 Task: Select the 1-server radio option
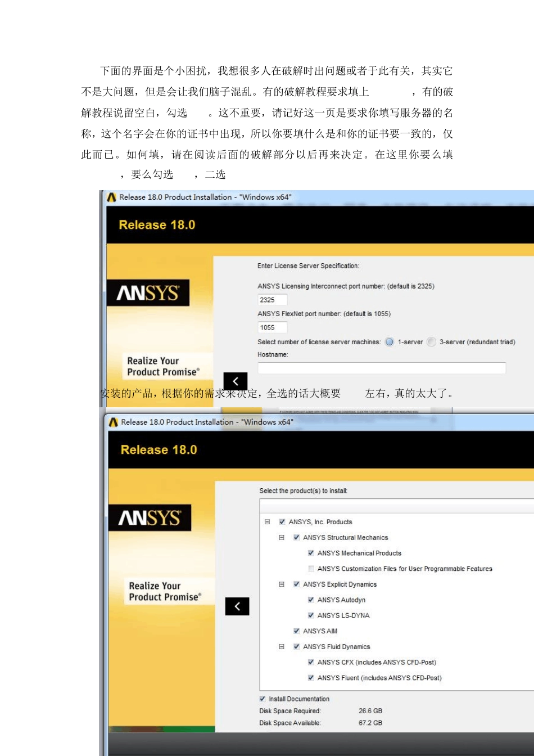point(390,342)
